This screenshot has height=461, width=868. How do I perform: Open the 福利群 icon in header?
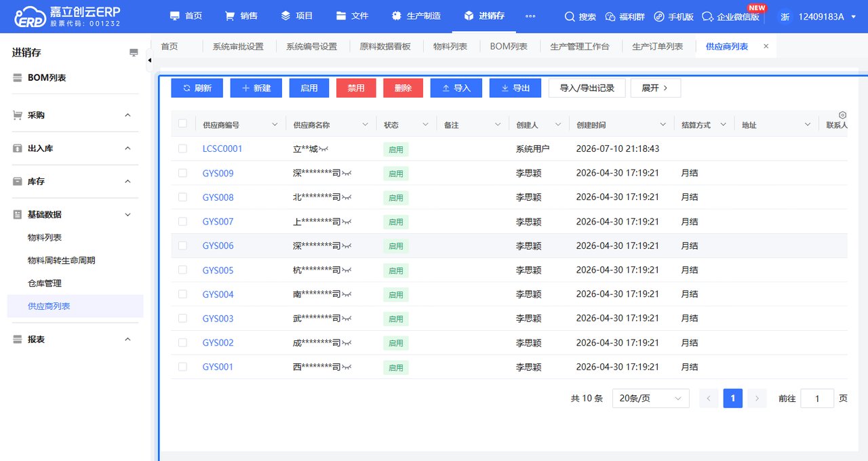click(610, 16)
